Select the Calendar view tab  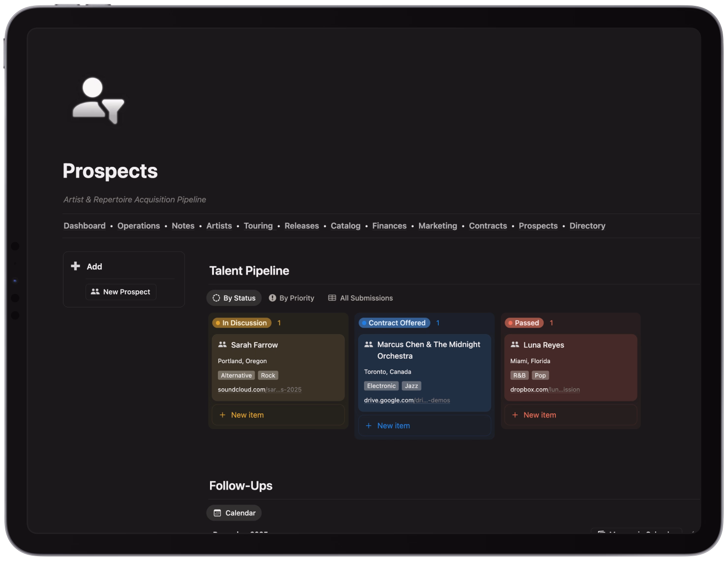(x=234, y=513)
